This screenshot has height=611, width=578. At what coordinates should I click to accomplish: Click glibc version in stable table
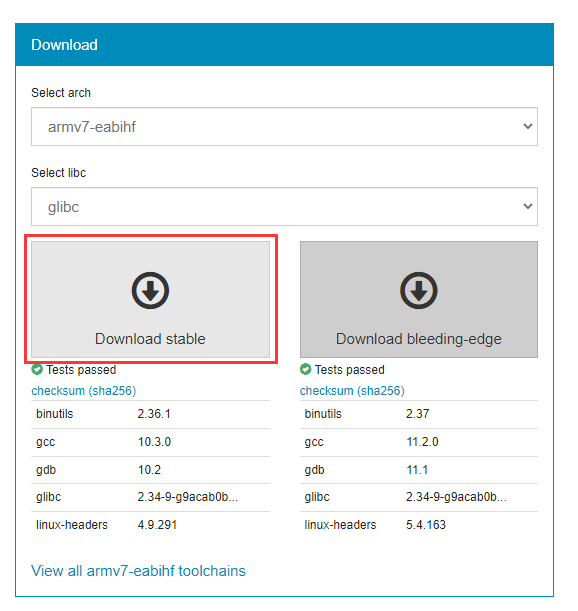187,497
